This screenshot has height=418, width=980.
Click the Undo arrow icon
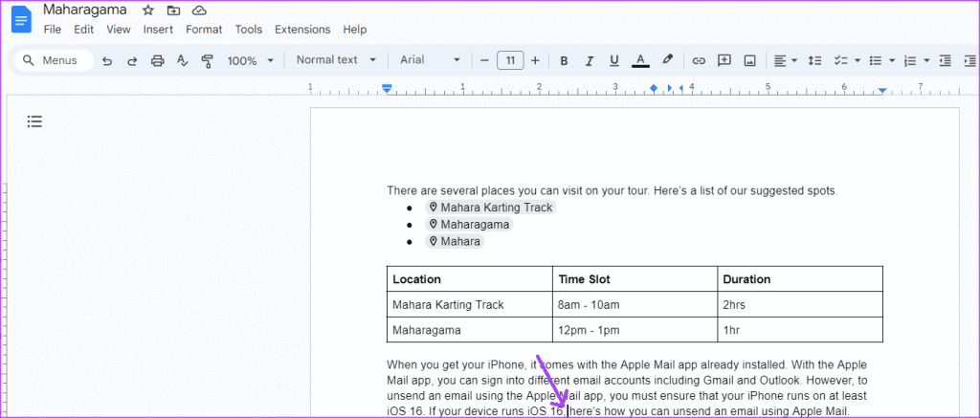pyautogui.click(x=107, y=60)
